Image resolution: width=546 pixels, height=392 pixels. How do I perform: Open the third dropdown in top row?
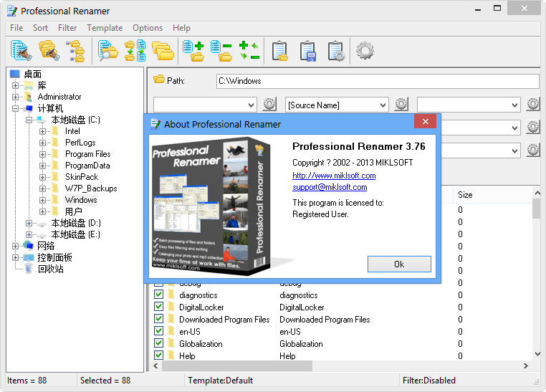[x=514, y=105]
